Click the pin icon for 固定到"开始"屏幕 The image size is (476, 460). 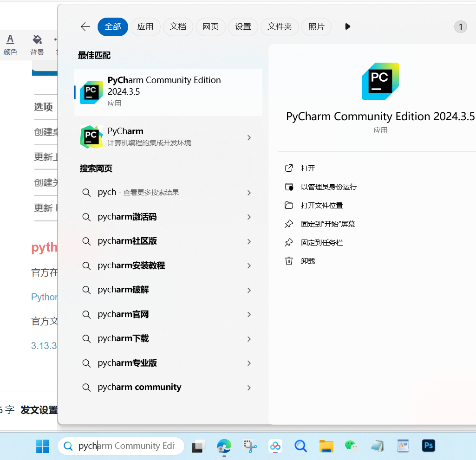click(x=289, y=224)
